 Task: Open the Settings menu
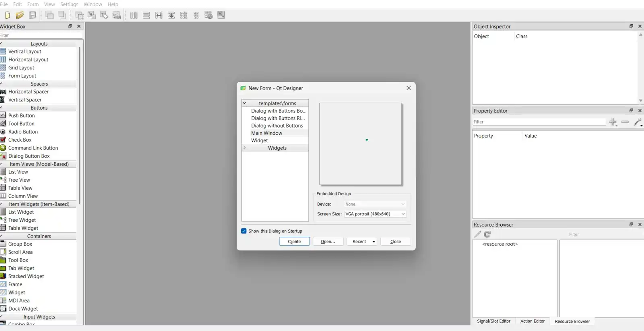(69, 4)
